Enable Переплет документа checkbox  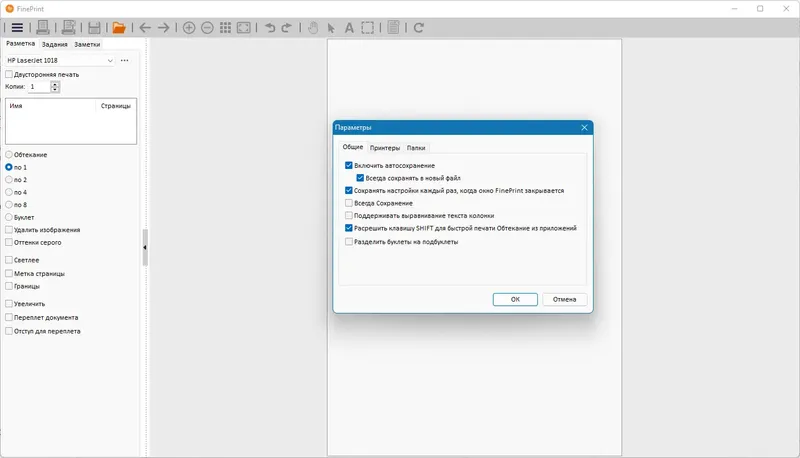tap(9, 317)
